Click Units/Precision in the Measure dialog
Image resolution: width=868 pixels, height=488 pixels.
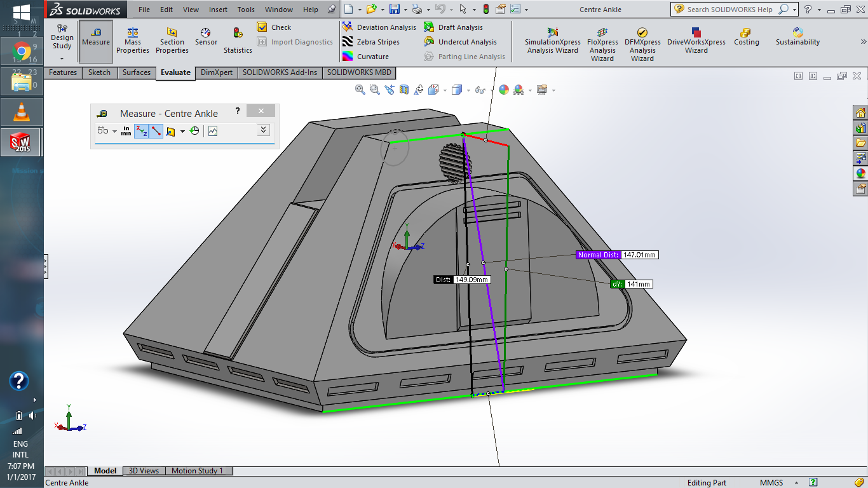[x=126, y=130]
